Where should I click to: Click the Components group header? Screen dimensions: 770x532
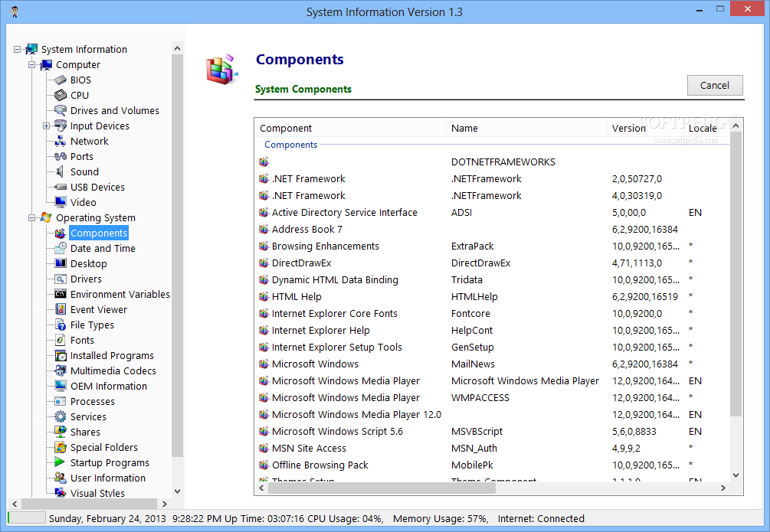(290, 145)
